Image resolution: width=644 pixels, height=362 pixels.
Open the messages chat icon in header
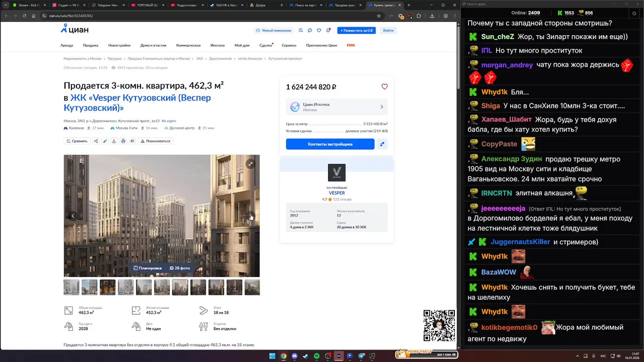pyautogui.click(x=310, y=30)
